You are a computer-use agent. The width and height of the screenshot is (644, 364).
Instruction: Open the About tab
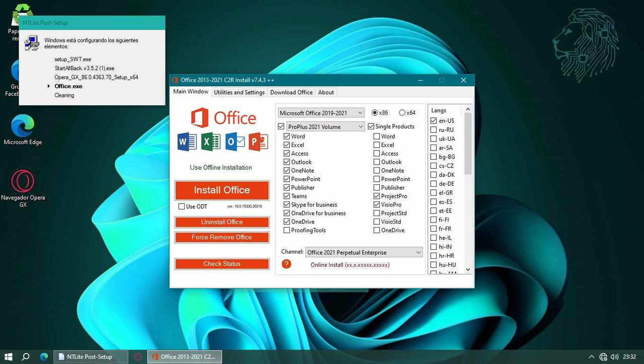[x=326, y=92]
